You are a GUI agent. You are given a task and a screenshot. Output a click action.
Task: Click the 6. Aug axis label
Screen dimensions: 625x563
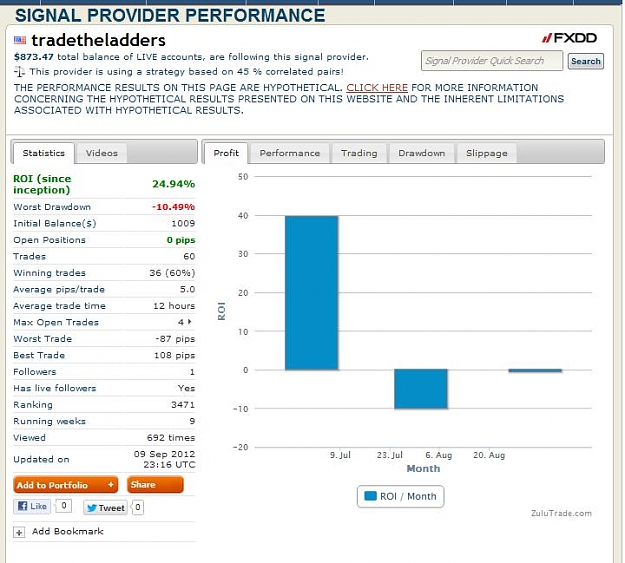(x=438, y=455)
